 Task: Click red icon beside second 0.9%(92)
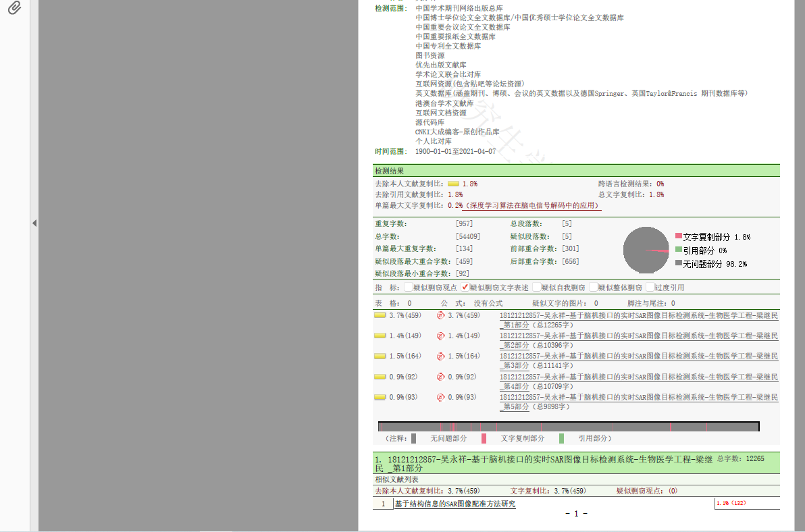click(x=440, y=377)
